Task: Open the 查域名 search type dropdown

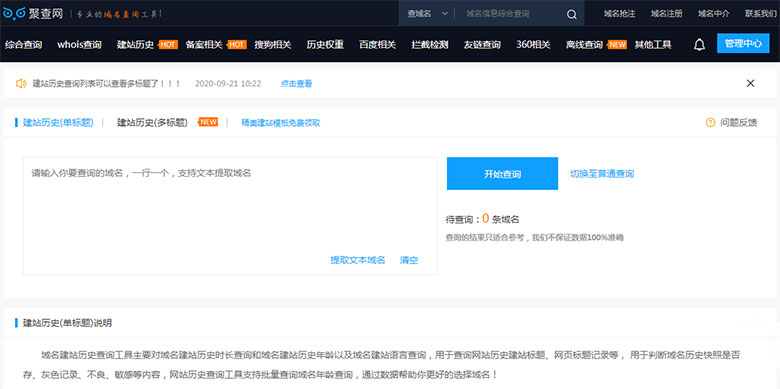Action: point(427,14)
